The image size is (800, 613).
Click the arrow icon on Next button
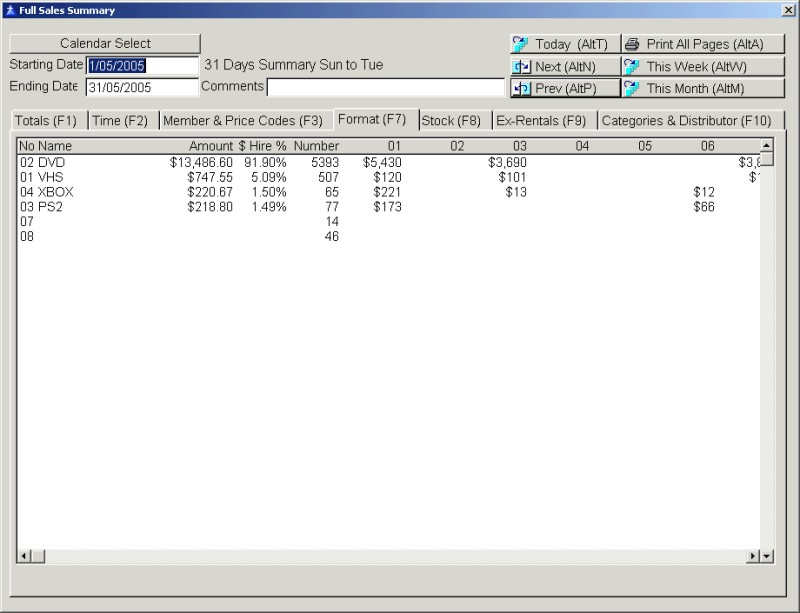[520, 66]
